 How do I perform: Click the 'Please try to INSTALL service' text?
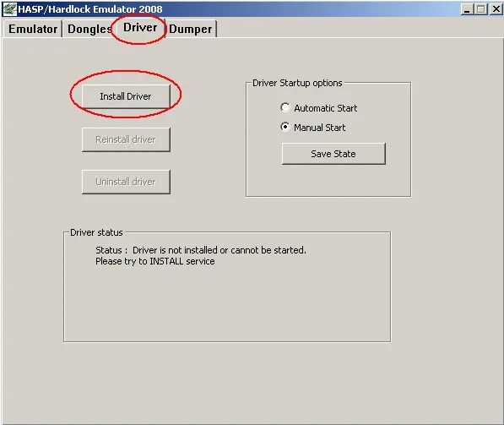155,261
